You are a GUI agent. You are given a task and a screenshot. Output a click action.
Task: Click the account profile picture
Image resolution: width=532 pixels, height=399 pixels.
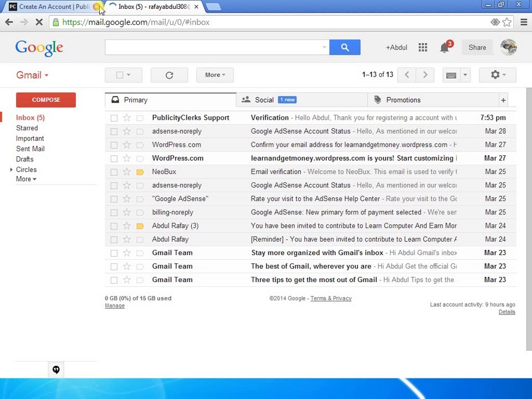pyautogui.click(x=508, y=47)
